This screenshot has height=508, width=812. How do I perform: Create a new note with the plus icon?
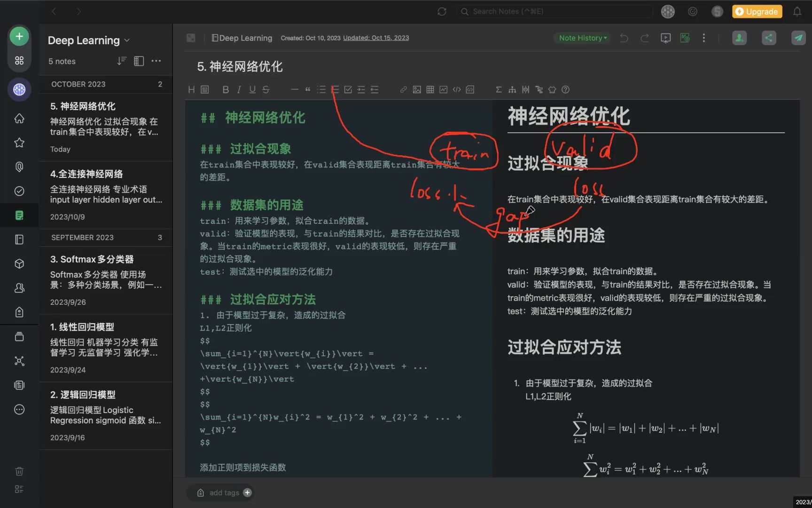pos(19,36)
